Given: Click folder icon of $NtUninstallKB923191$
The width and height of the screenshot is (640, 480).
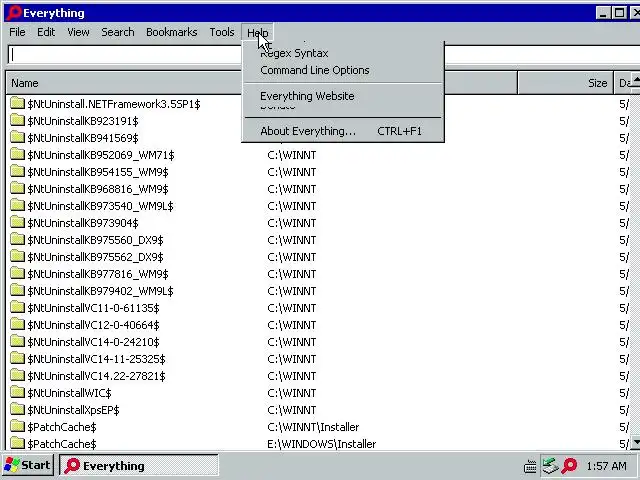Looking at the screenshot, I should click(x=18, y=120).
